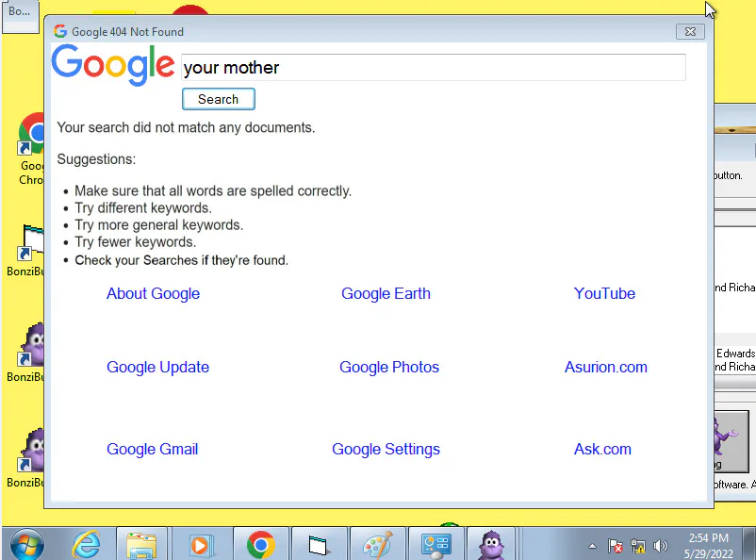Click the 'Bo...' item at the top-left corner
Image resolution: width=756 pixels, height=560 pixels.
(x=20, y=16)
